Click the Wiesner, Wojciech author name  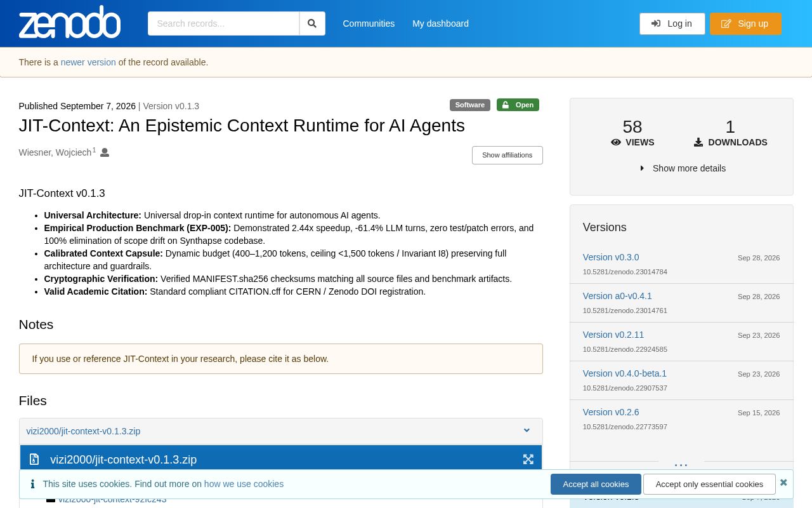(x=55, y=152)
